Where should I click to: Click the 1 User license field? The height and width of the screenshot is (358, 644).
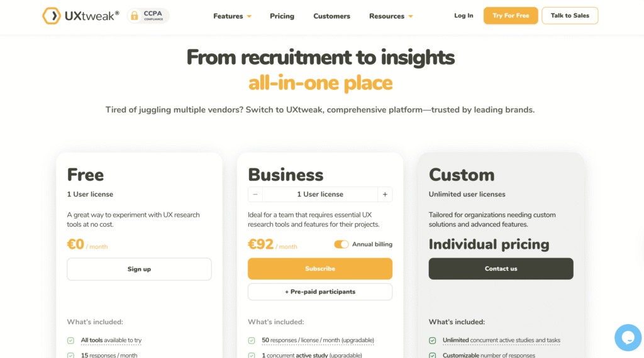320,195
